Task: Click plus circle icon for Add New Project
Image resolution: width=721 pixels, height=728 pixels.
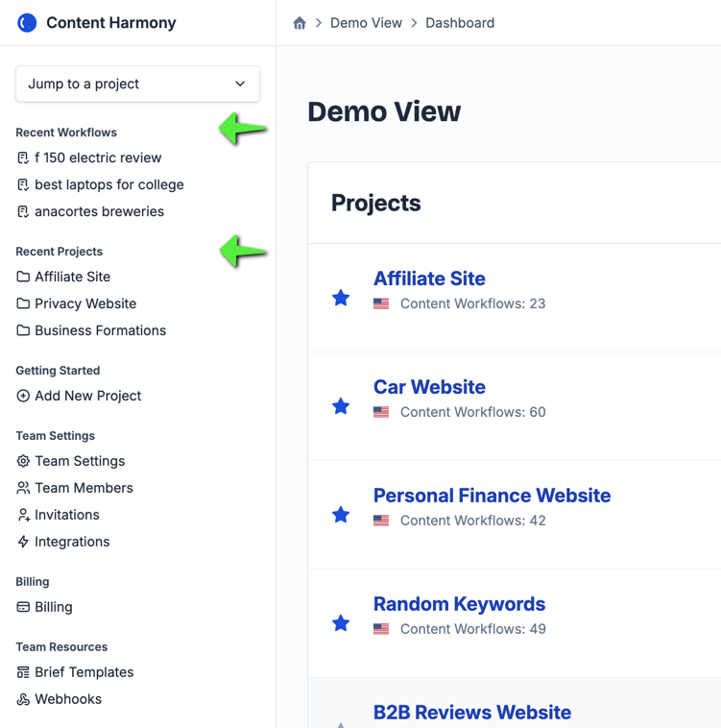Action: pyautogui.click(x=23, y=396)
